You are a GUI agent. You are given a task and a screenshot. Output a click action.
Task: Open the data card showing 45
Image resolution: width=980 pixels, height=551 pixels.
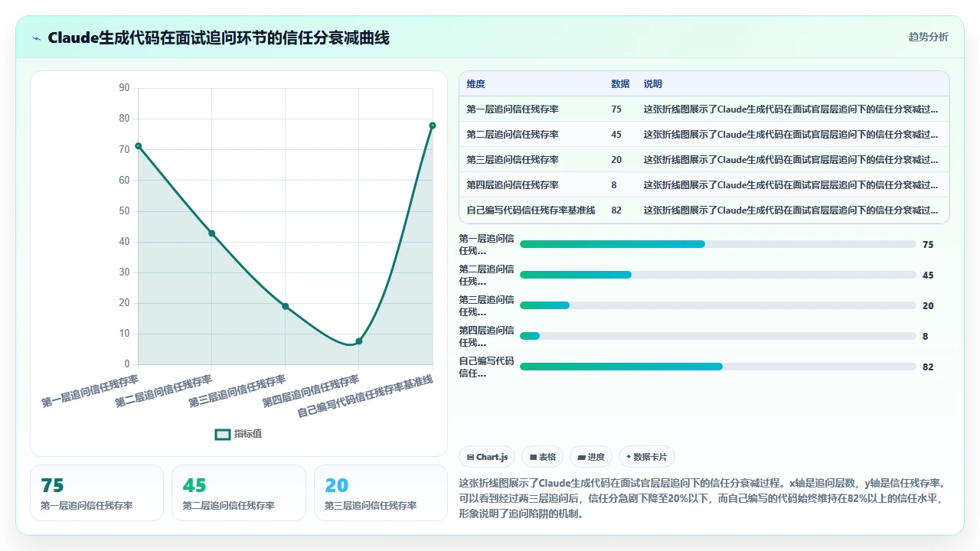pos(239,493)
